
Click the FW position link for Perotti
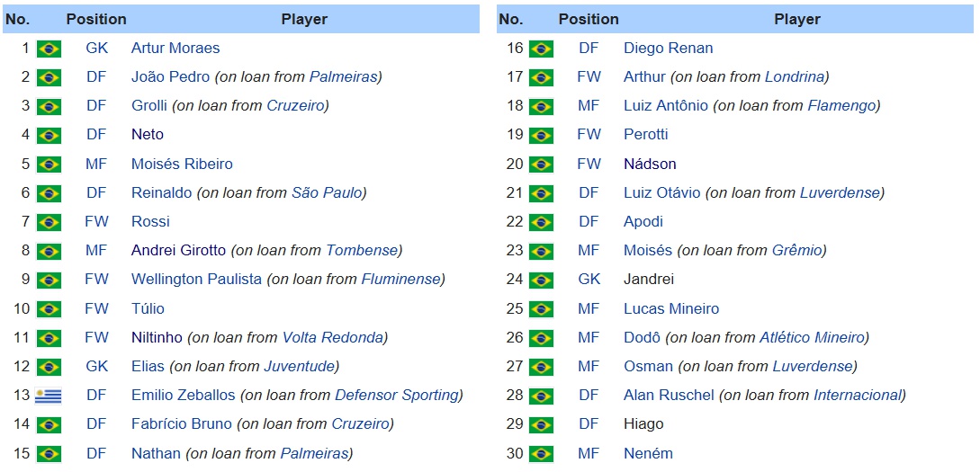pos(589,134)
